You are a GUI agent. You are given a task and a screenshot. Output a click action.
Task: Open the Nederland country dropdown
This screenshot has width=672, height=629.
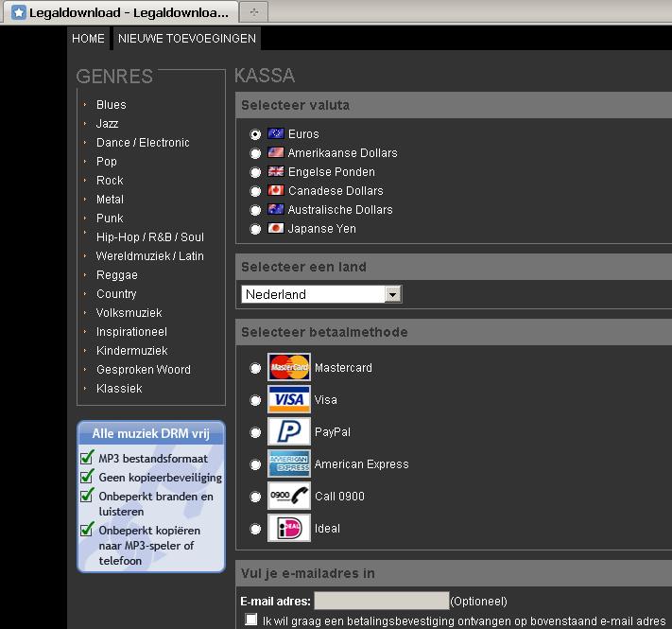[x=321, y=294]
